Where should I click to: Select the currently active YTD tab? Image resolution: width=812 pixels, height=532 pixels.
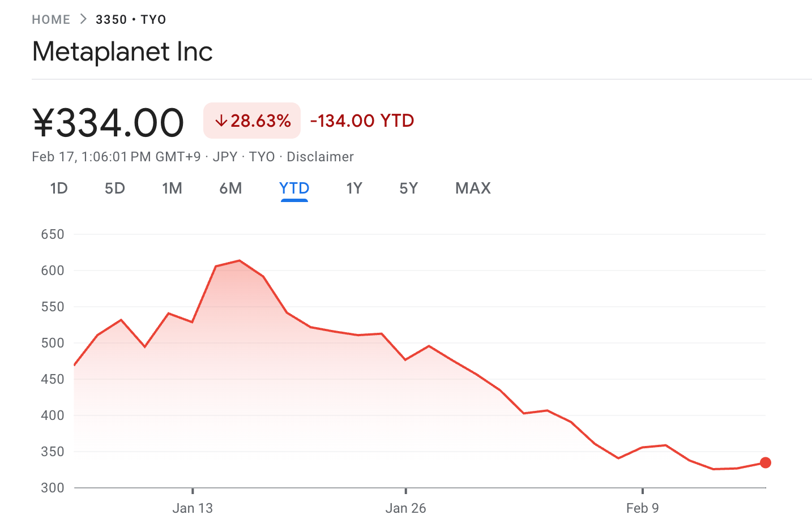click(293, 188)
